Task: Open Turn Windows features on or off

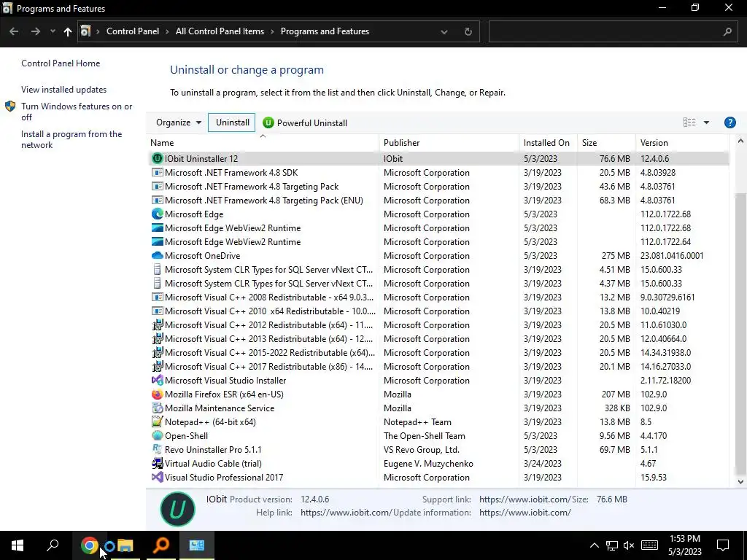Action: point(76,112)
